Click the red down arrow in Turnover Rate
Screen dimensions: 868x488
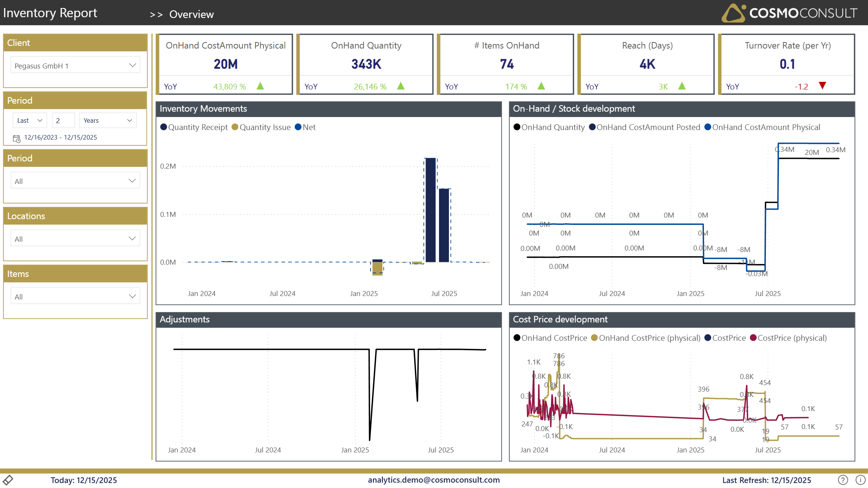[x=822, y=86]
